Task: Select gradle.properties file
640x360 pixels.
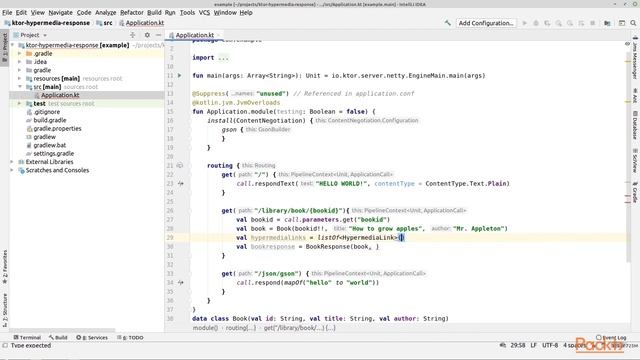Action: pyautogui.click(x=57, y=129)
